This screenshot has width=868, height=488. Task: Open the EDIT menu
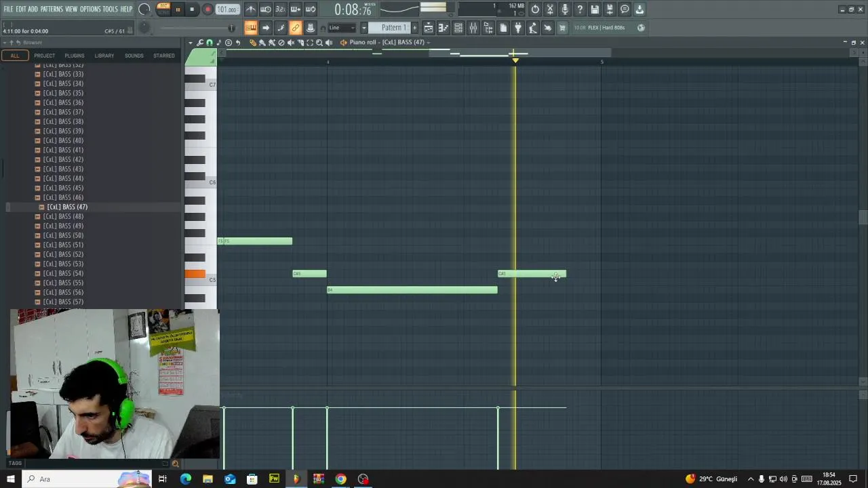pos(21,9)
